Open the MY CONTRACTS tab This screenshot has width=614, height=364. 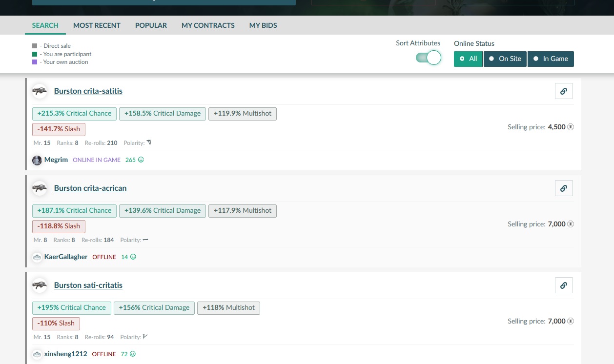tap(208, 25)
